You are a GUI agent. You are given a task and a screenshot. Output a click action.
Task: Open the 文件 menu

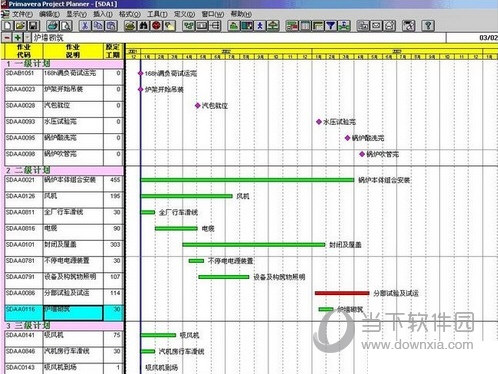[22, 14]
